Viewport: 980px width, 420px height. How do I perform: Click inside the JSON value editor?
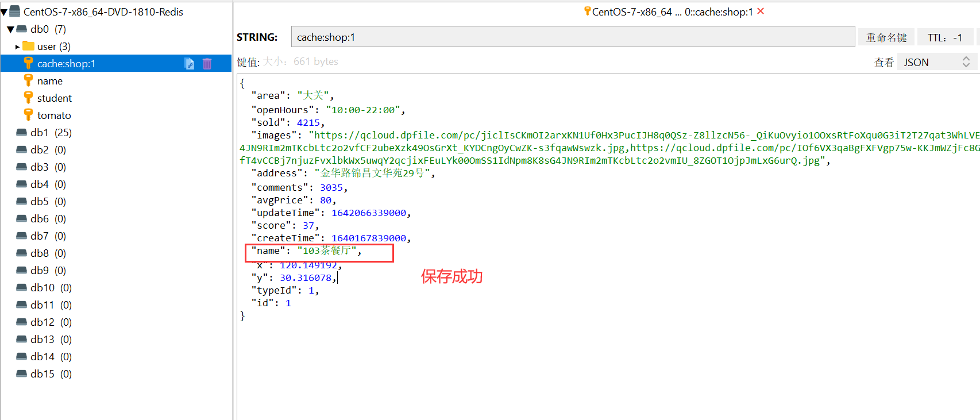608,246
